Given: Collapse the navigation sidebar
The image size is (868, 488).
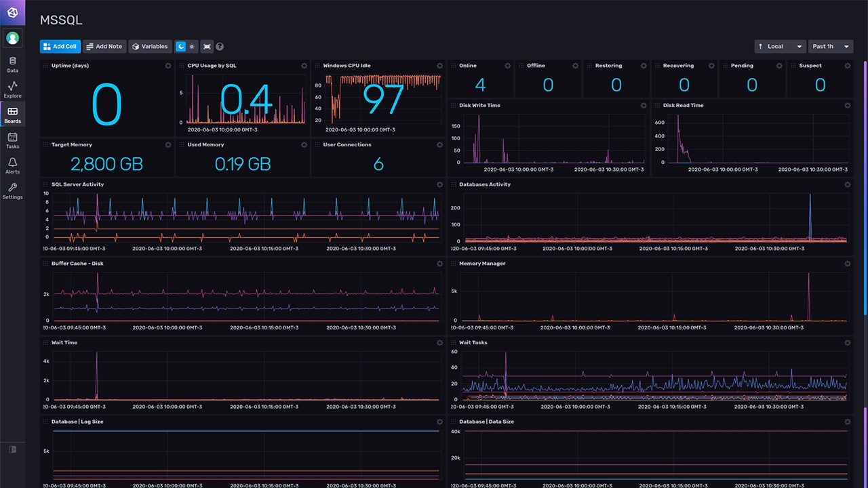Looking at the screenshot, I should (12, 449).
